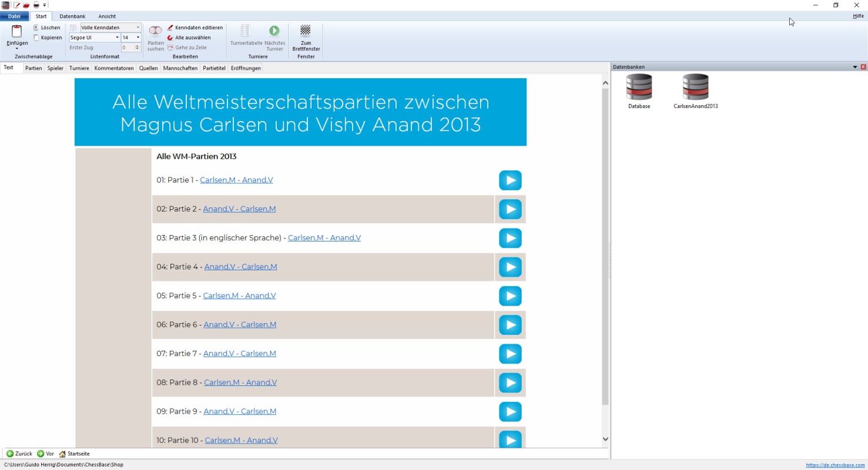Play Partie 7 with its blue play button
This screenshot has height=470, width=868.
pyautogui.click(x=510, y=354)
